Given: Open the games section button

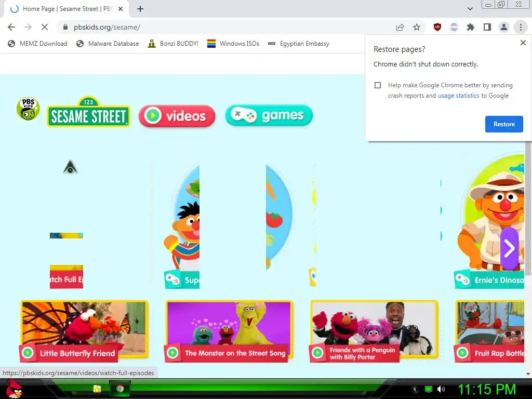Looking at the screenshot, I should coord(269,115).
